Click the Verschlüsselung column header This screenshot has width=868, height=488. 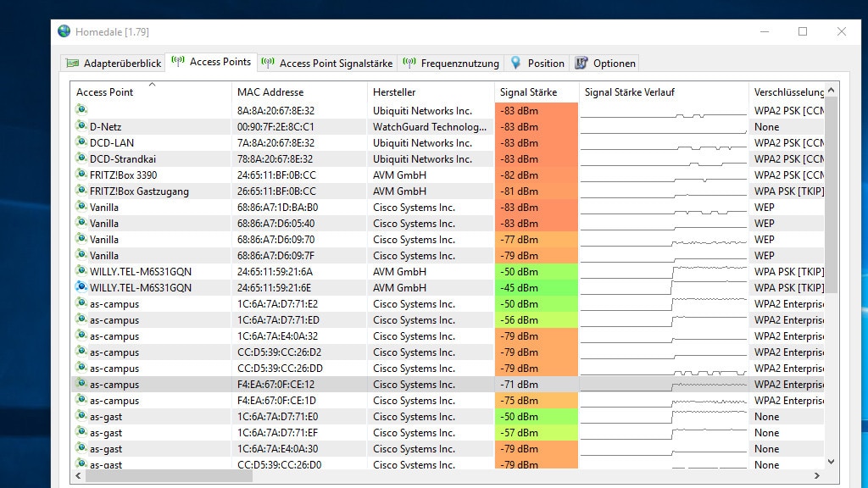[787, 91]
